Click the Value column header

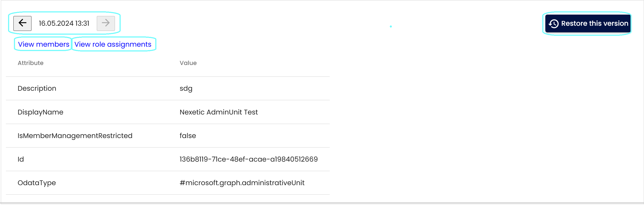(x=188, y=63)
